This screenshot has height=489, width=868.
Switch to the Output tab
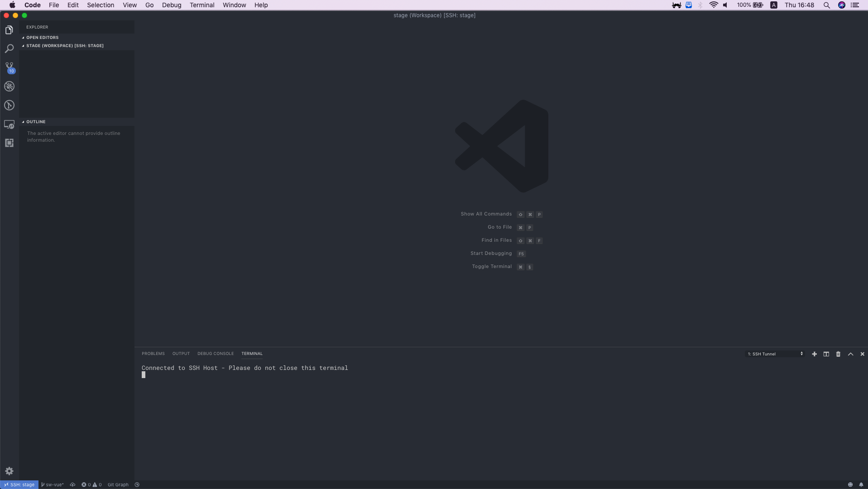coord(181,354)
